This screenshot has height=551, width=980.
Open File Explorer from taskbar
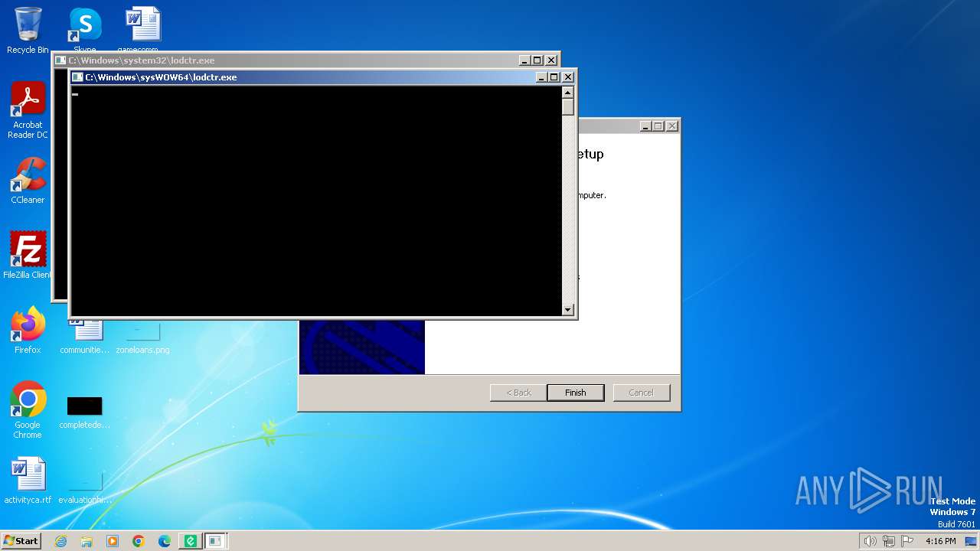tap(87, 541)
